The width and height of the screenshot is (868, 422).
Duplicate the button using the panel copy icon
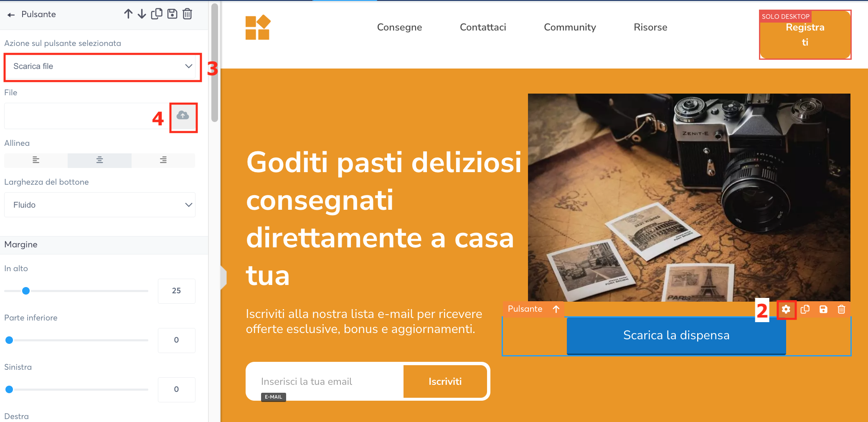(x=157, y=14)
